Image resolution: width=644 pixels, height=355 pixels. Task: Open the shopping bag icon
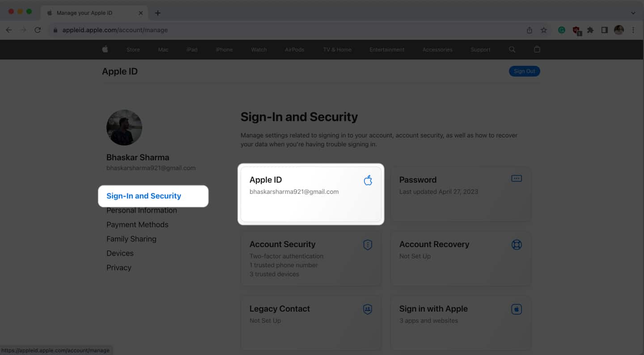[x=537, y=49]
